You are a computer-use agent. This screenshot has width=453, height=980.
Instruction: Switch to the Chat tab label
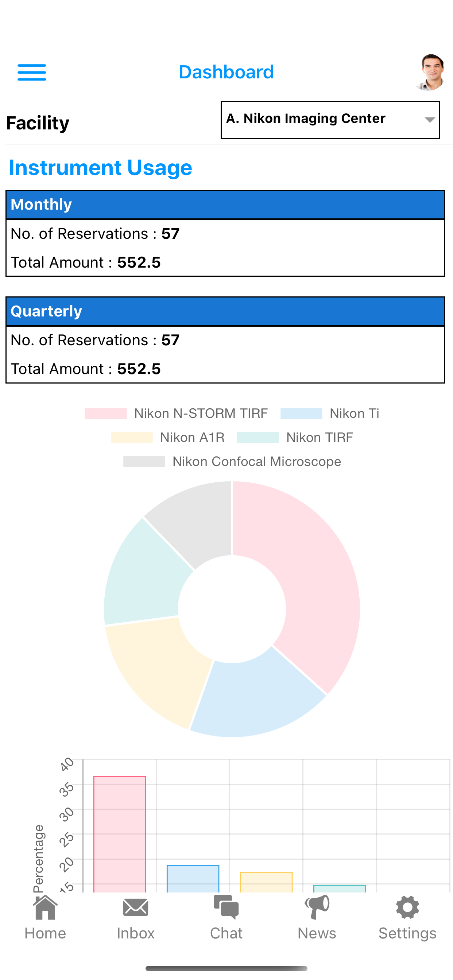[x=226, y=933]
